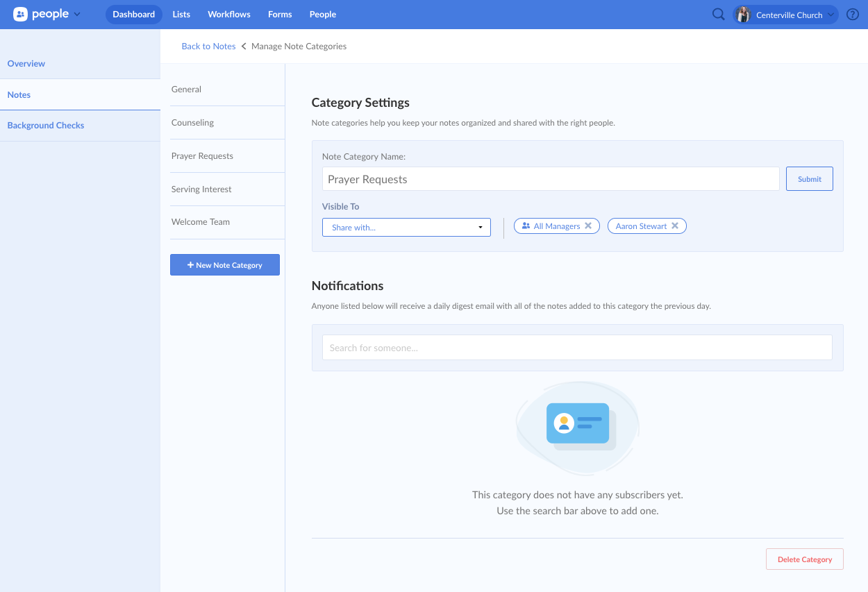Open the Workflows menu item
Image resolution: width=868 pixels, height=592 pixels.
(x=229, y=15)
